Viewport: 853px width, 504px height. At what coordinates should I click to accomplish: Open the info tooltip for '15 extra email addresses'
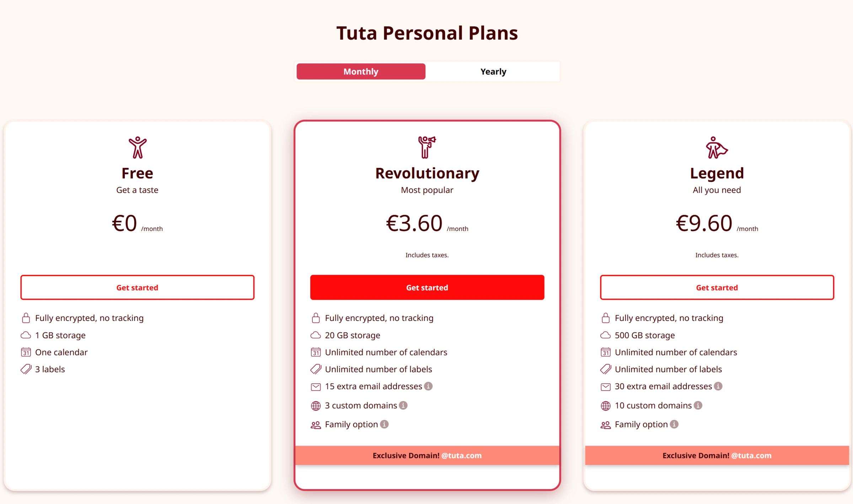tap(428, 386)
